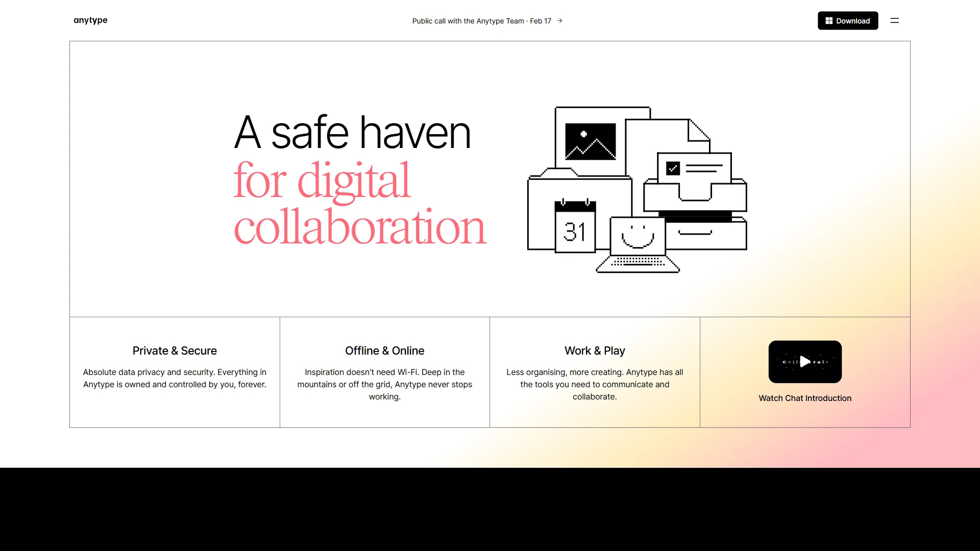Click the Watch Chat Introduction label

tap(805, 398)
